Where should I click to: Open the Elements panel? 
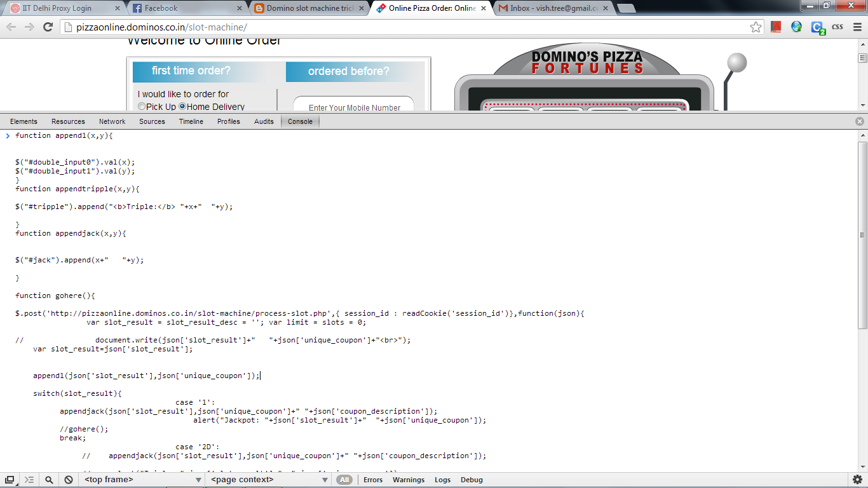pyautogui.click(x=24, y=121)
